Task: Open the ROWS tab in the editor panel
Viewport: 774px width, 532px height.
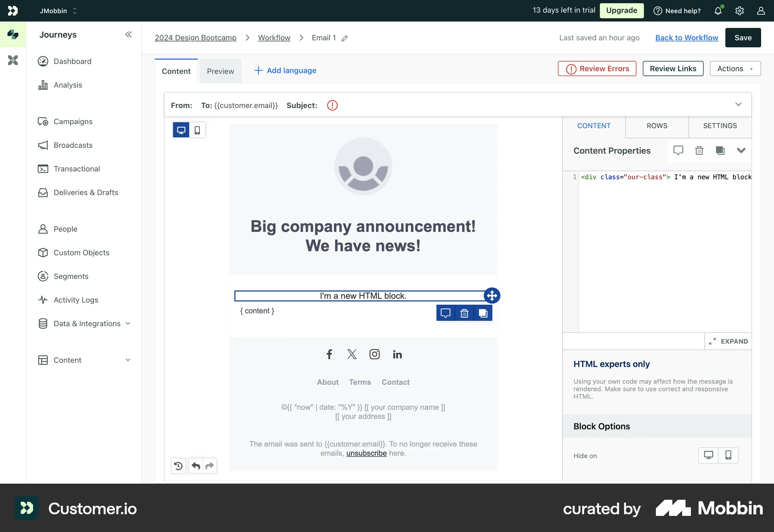Action: click(x=657, y=126)
